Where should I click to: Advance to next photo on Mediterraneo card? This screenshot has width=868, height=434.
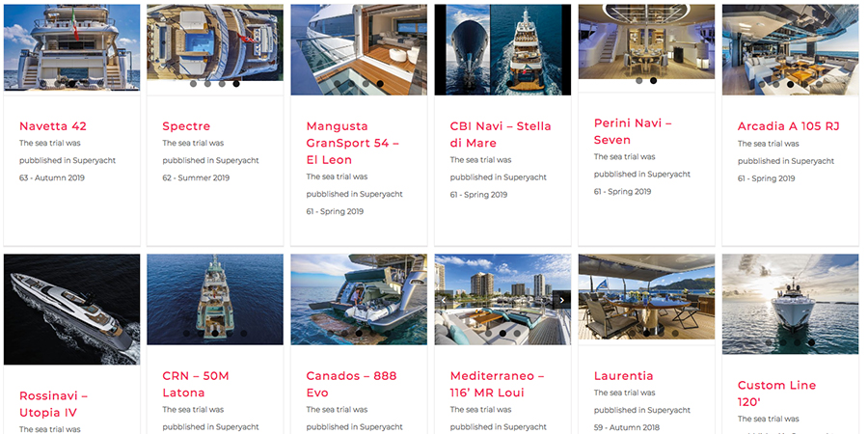pyautogui.click(x=561, y=300)
